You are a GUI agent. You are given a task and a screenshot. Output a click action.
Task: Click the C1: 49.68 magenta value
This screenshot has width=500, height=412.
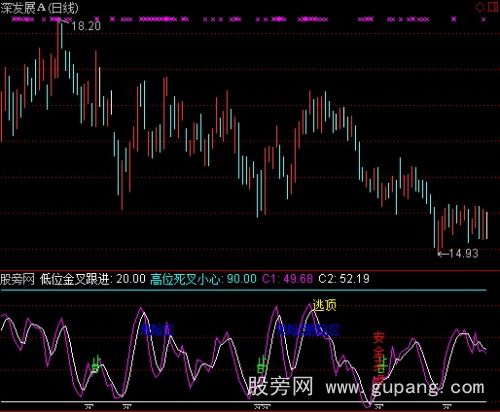[x=288, y=279]
